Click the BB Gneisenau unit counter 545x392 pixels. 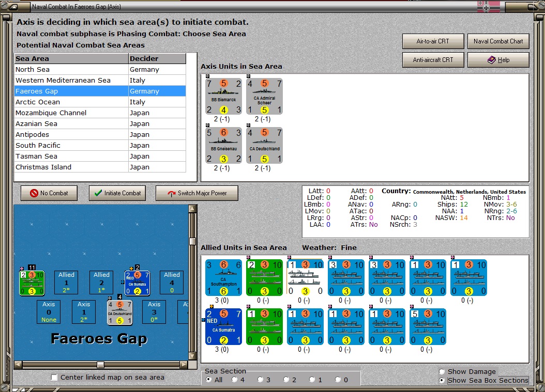pos(223,146)
